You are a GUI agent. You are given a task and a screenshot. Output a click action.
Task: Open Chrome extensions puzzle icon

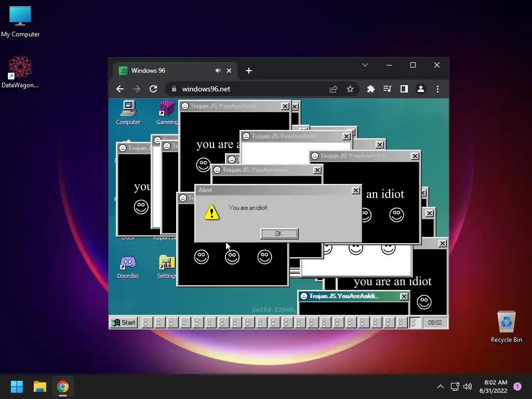pyautogui.click(x=371, y=89)
